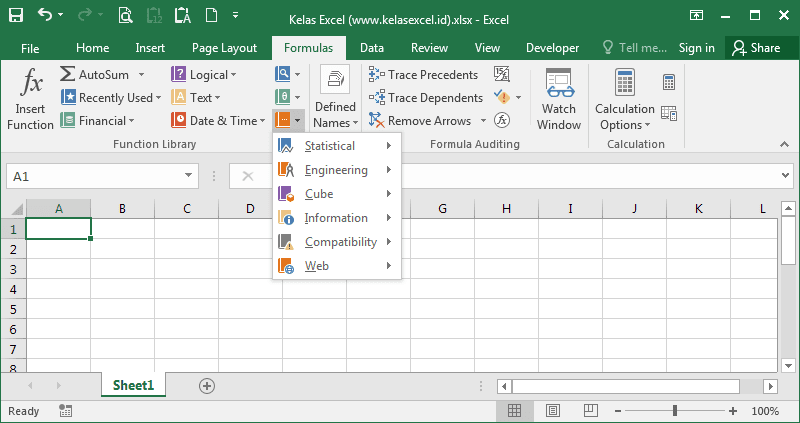
Task: Open the Defined Names group
Action: coord(335,97)
